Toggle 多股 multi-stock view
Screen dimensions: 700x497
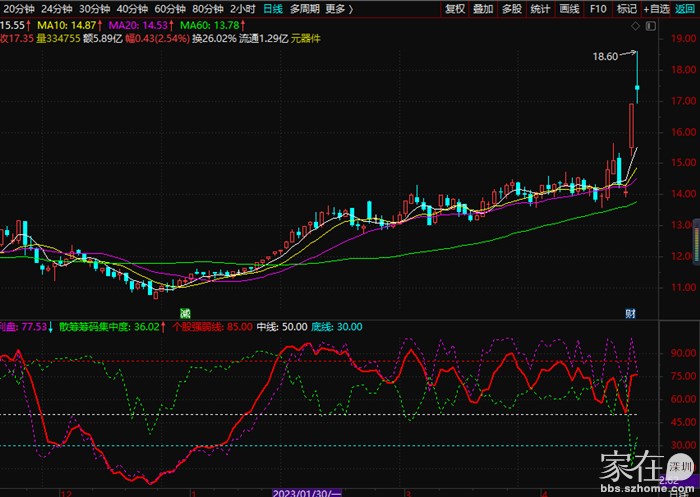[x=511, y=9]
